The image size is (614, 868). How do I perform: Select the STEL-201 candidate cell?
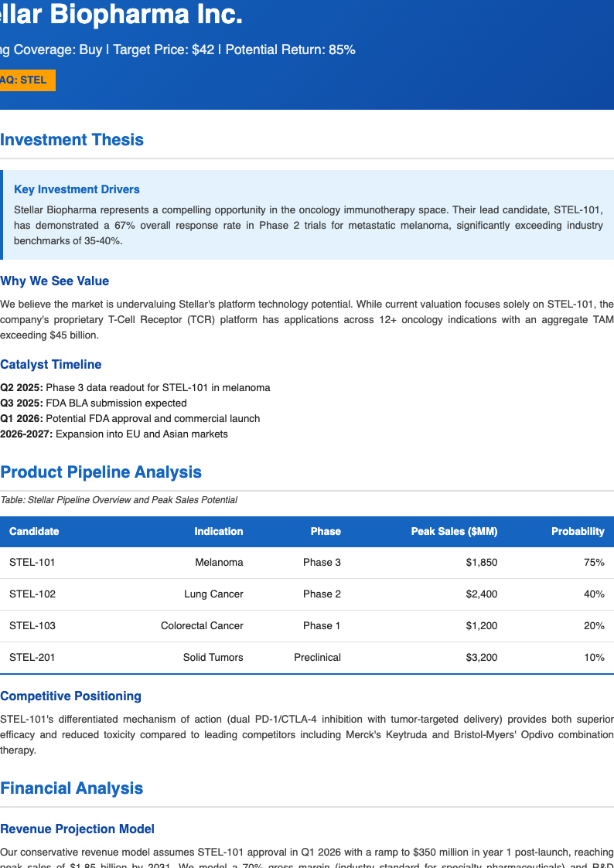tap(32, 657)
